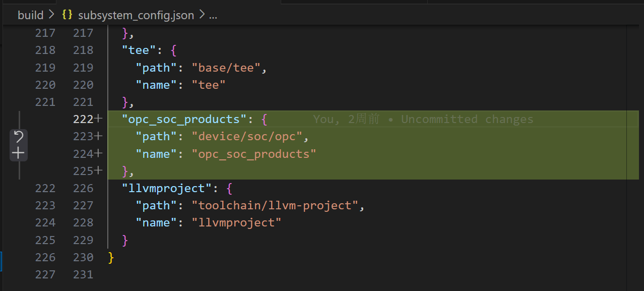Click the added-line plus marker on line 224

pyautogui.click(x=98, y=153)
